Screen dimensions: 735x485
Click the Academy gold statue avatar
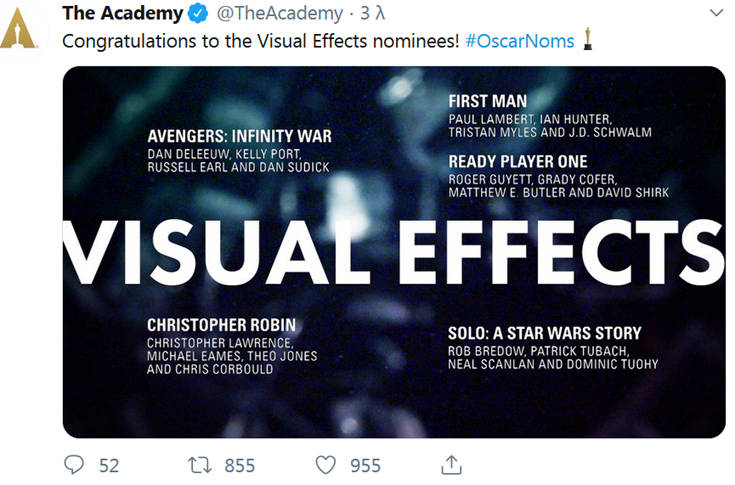click(19, 29)
